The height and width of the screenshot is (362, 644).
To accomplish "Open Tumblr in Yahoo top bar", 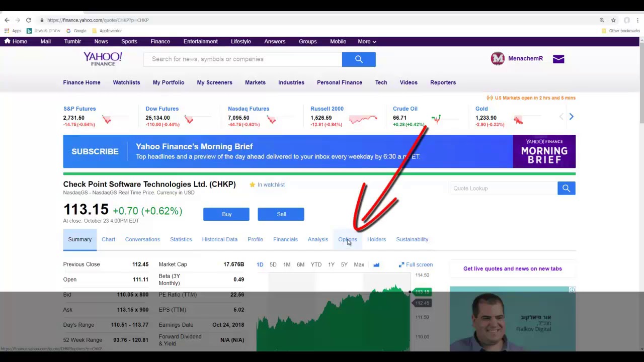I will coord(72,41).
